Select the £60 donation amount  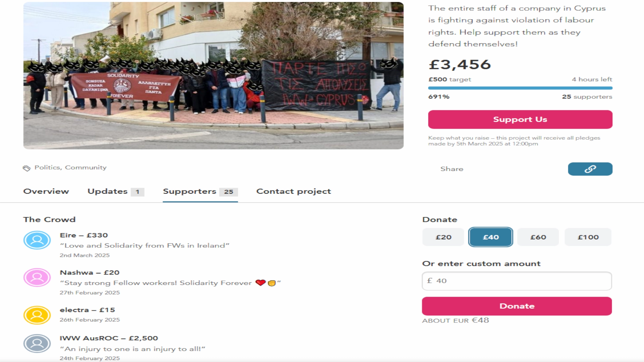(538, 237)
